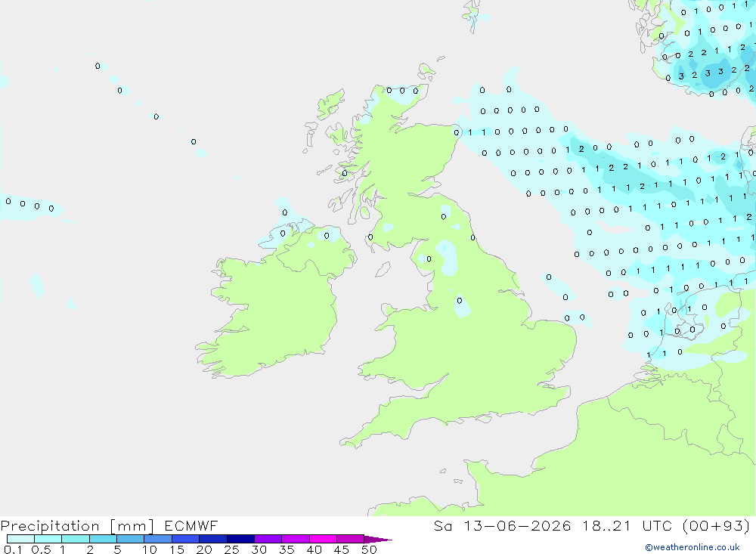Select the 25–30 mm legend color swatch
Screen dimensions: 756x554
pos(240,539)
